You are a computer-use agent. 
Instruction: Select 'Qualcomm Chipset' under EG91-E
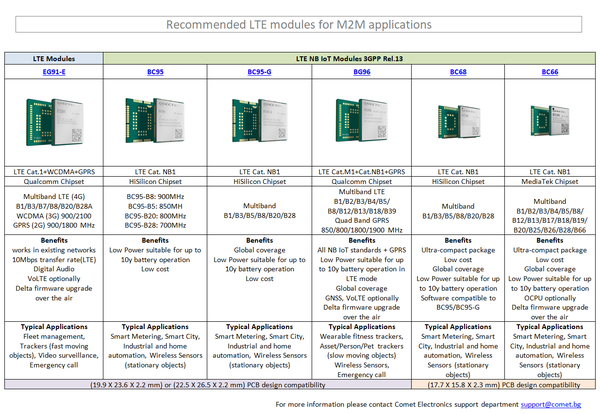(x=54, y=181)
